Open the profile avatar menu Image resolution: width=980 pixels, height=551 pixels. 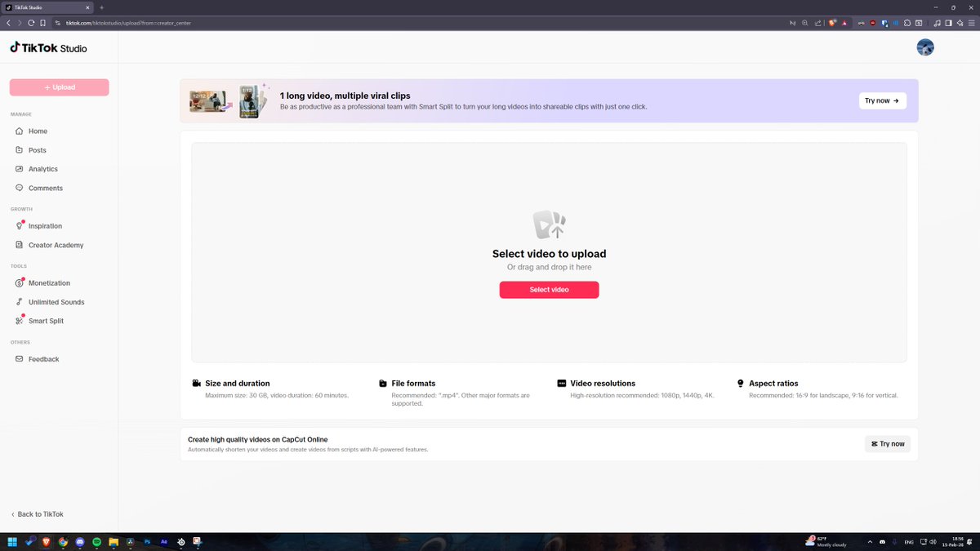pos(925,47)
